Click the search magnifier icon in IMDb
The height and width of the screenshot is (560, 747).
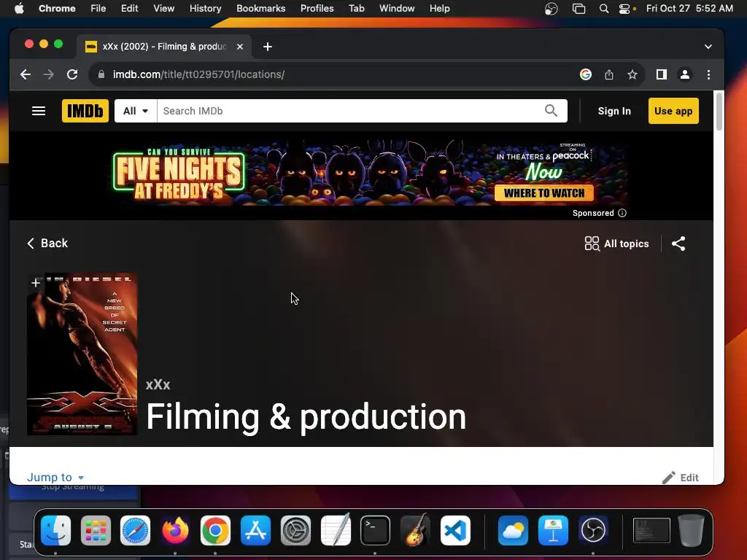(x=551, y=111)
